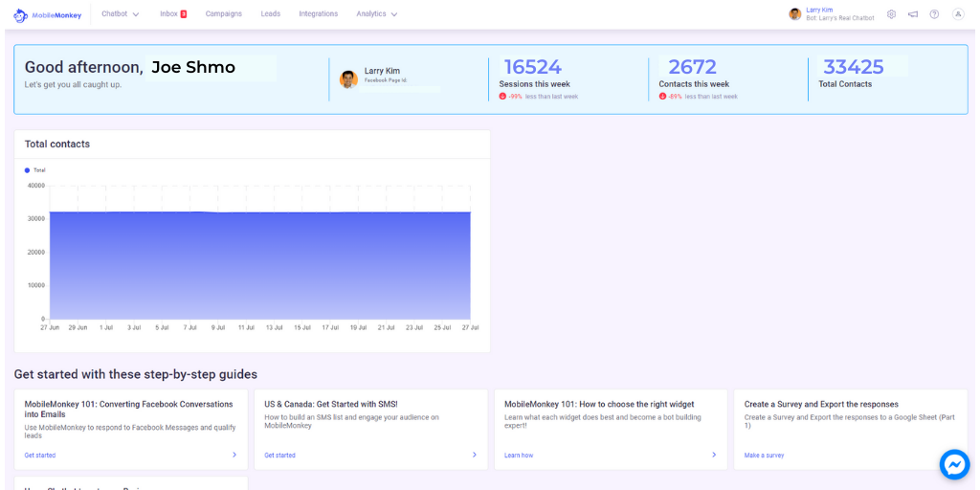Screen dimensions: 980x490
Task: Click arrow on Get Started with SMS card
Action: (475, 455)
